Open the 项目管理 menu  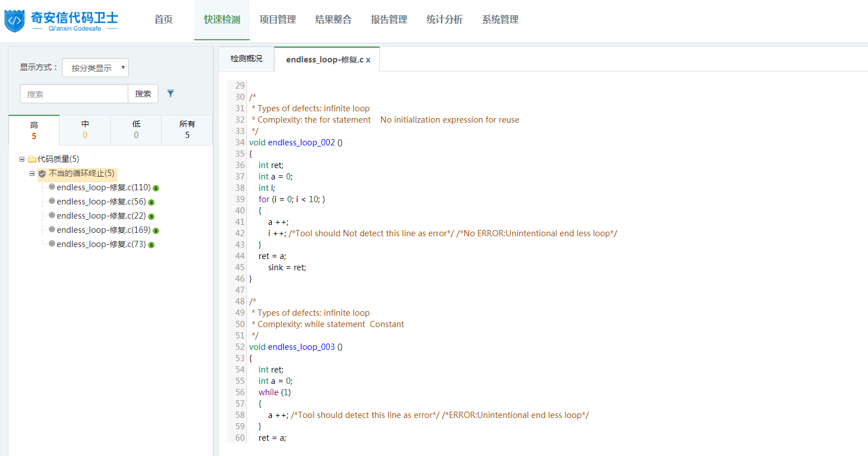(x=278, y=20)
